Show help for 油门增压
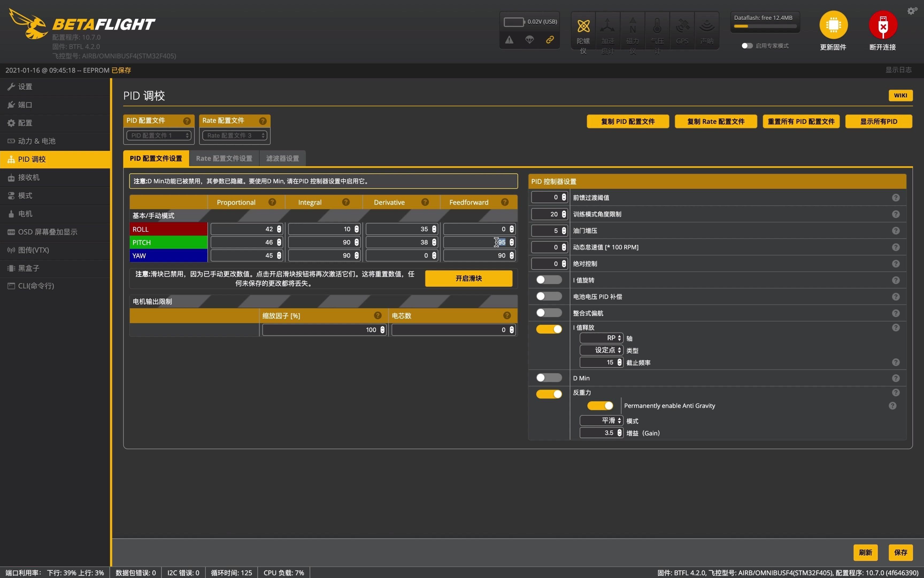 (896, 230)
